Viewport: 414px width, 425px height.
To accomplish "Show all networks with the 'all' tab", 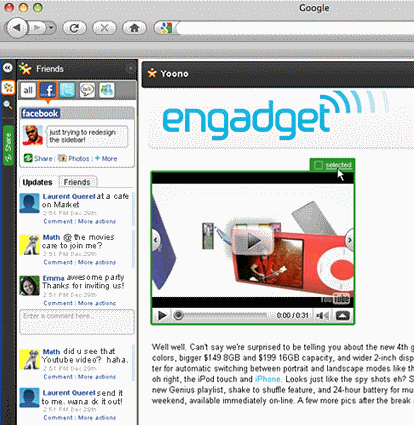I will [28, 90].
